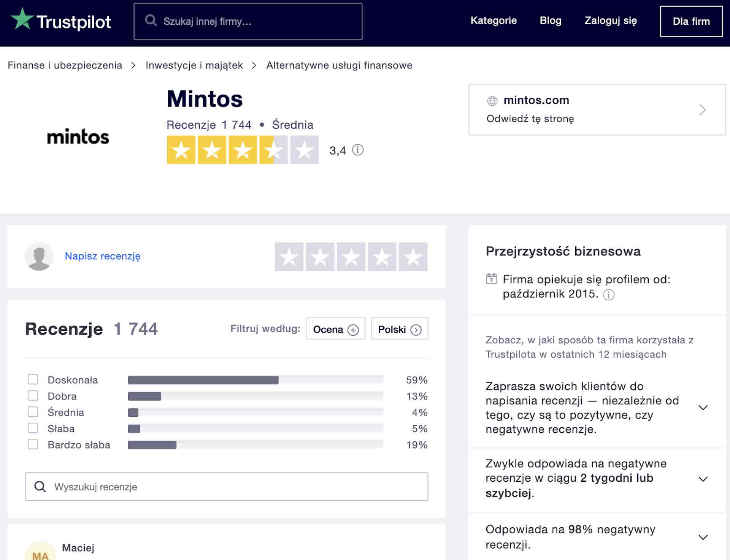Click the Bardzo słaba 19% rating bar
This screenshot has height=560, width=730.
click(255, 445)
